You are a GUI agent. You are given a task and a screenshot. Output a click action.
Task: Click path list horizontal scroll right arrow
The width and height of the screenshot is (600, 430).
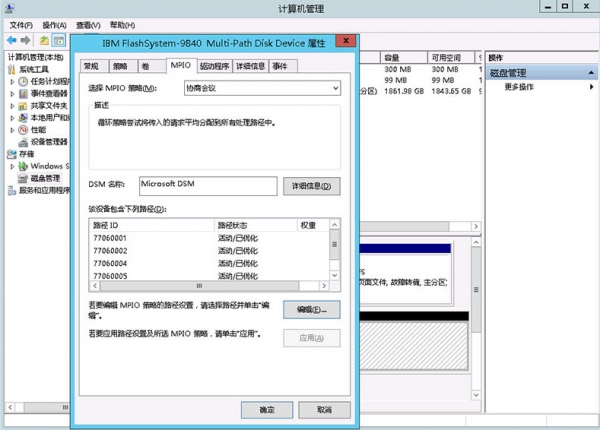[x=324, y=286]
